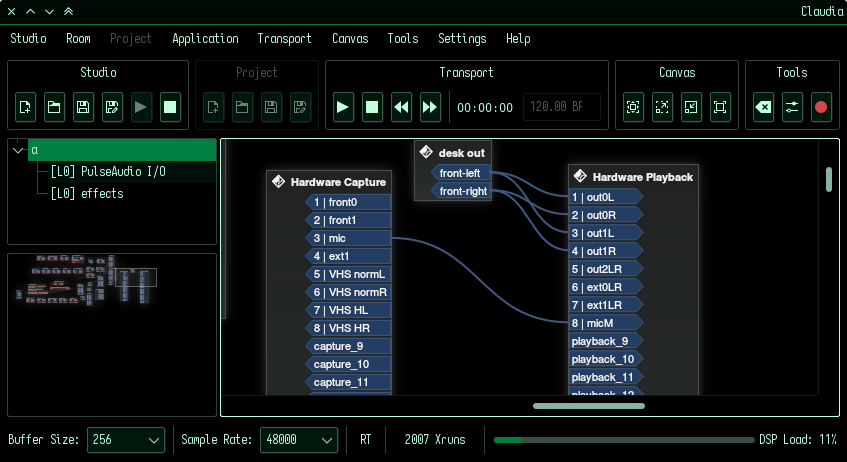Click the Transport fast-forward button
Screen dimensions: 847x462
point(430,107)
